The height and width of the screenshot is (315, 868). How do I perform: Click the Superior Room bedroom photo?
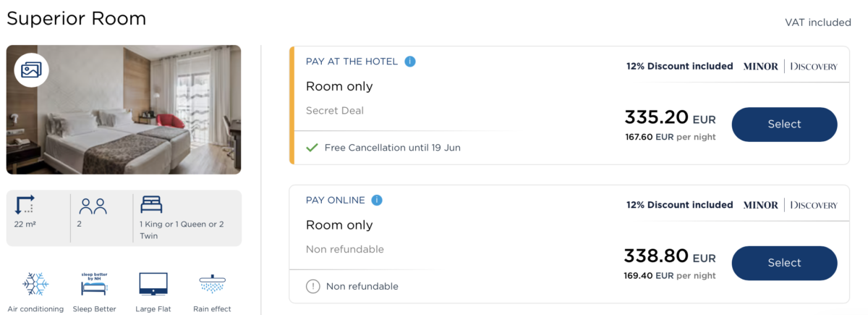pyautogui.click(x=124, y=110)
